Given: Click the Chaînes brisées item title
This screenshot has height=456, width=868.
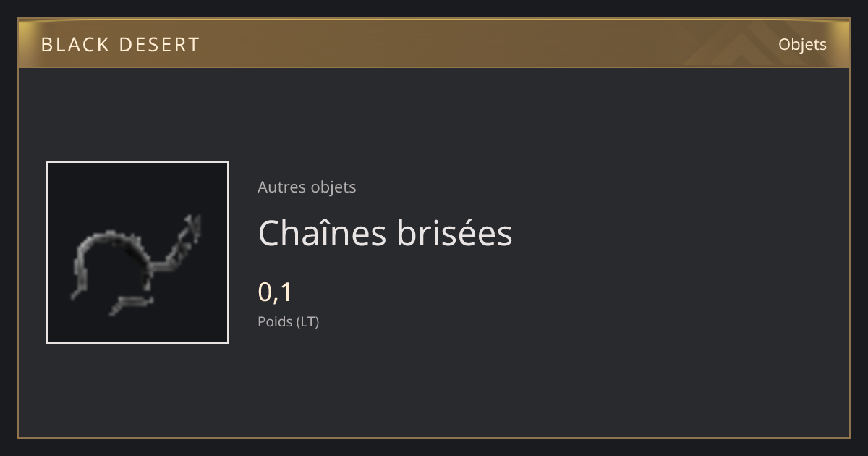Looking at the screenshot, I should pyautogui.click(x=385, y=233).
